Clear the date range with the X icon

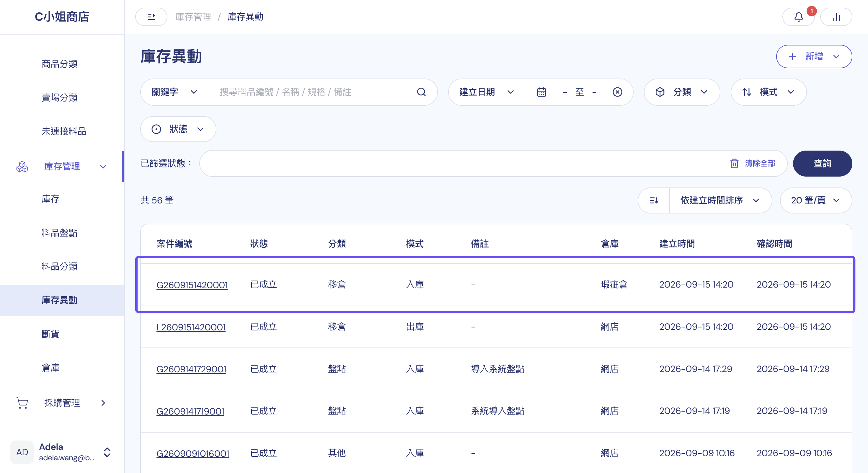pyautogui.click(x=617, y=92)
